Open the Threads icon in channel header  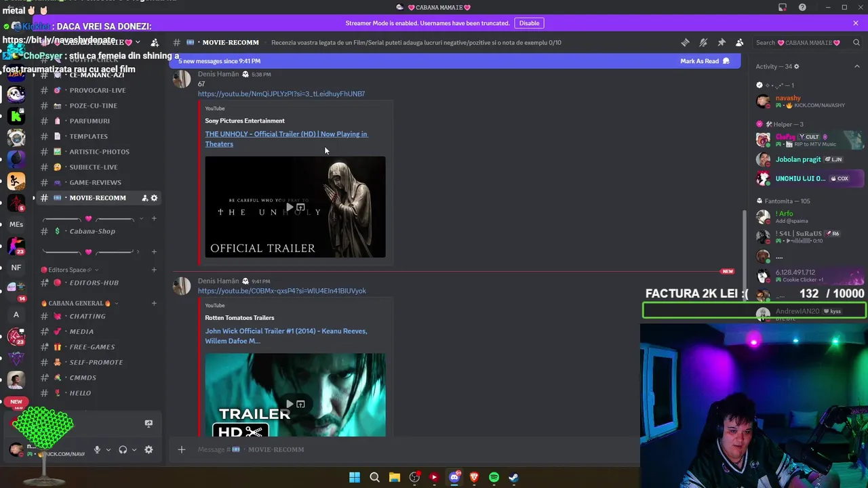[x=685, y=42]
